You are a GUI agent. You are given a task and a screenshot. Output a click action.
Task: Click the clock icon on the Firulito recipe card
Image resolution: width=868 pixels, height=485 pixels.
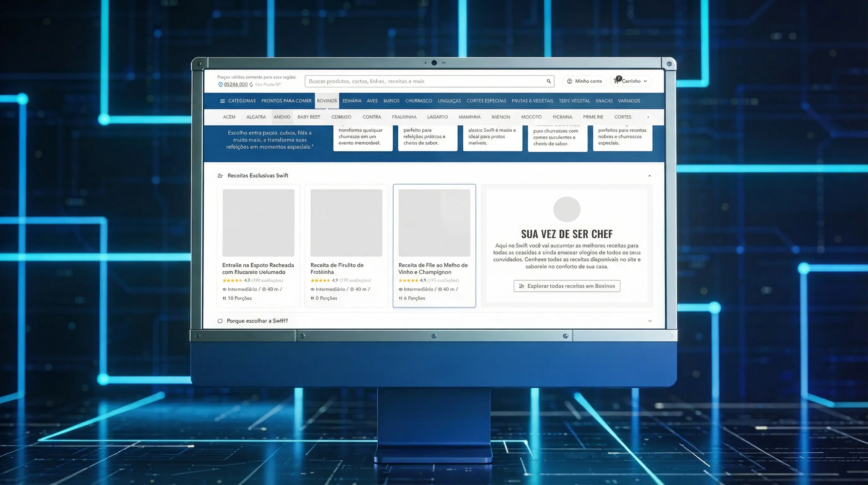[x=352, y=289]
